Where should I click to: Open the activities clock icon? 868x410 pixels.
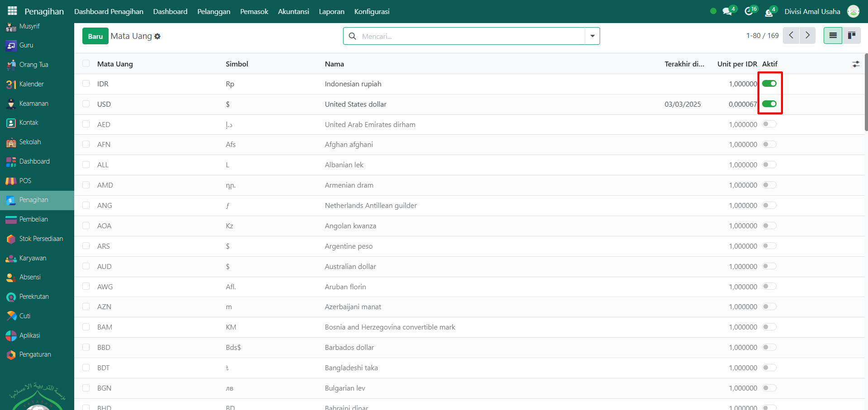(x=749, y=12)
